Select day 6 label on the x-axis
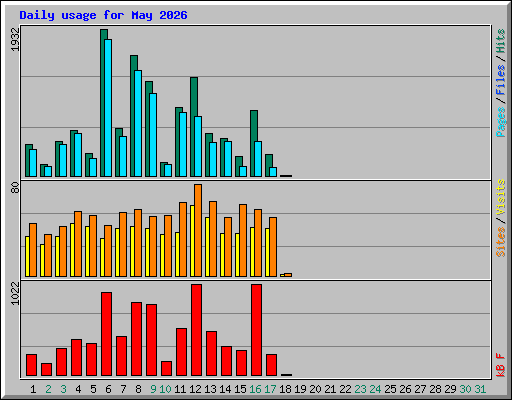Screen dimensions: 512x400 pyautogui.click(x=108, y=389)
